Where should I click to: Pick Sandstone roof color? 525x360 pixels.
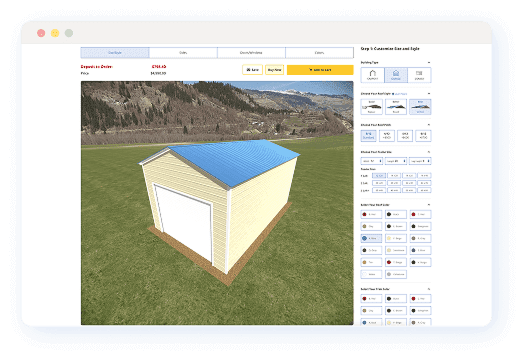tap(396, 250)
